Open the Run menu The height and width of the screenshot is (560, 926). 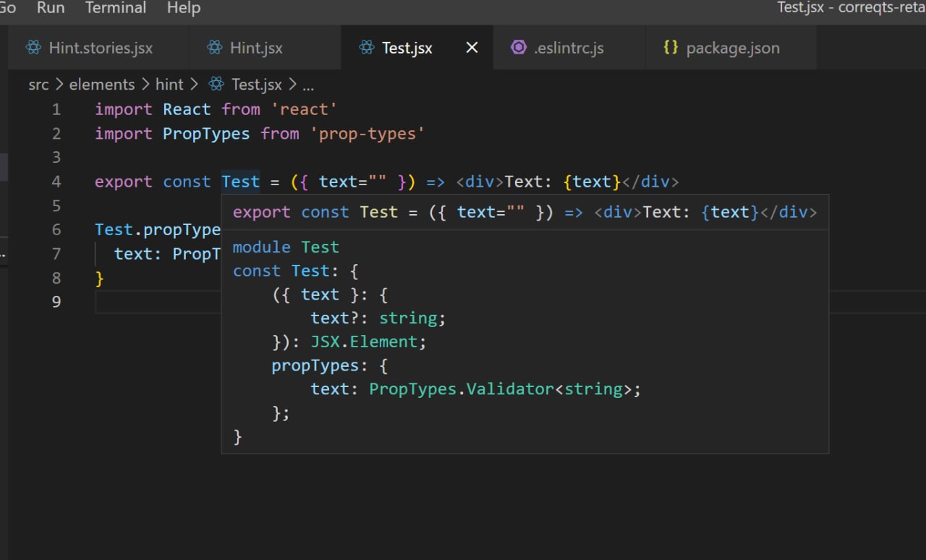51,9
